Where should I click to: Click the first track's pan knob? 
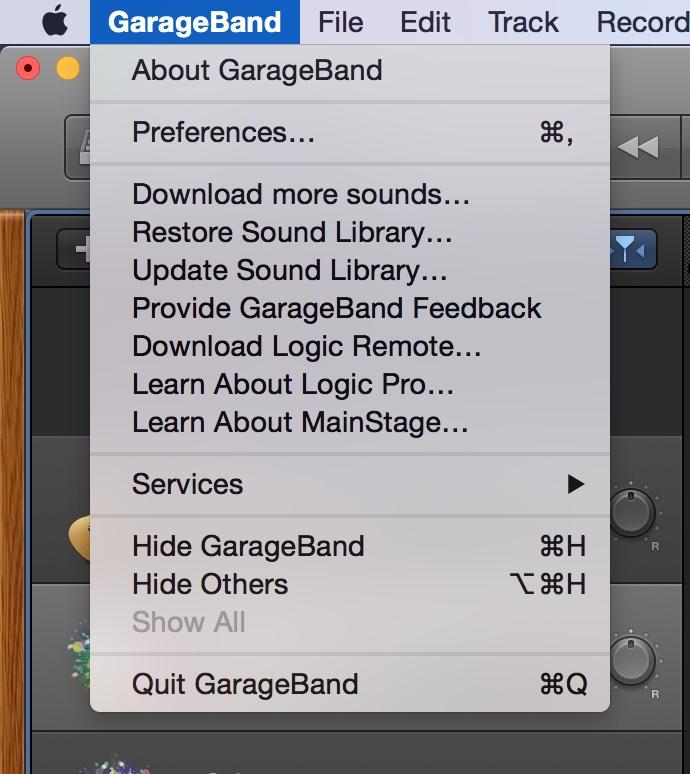tap(633, 513)
